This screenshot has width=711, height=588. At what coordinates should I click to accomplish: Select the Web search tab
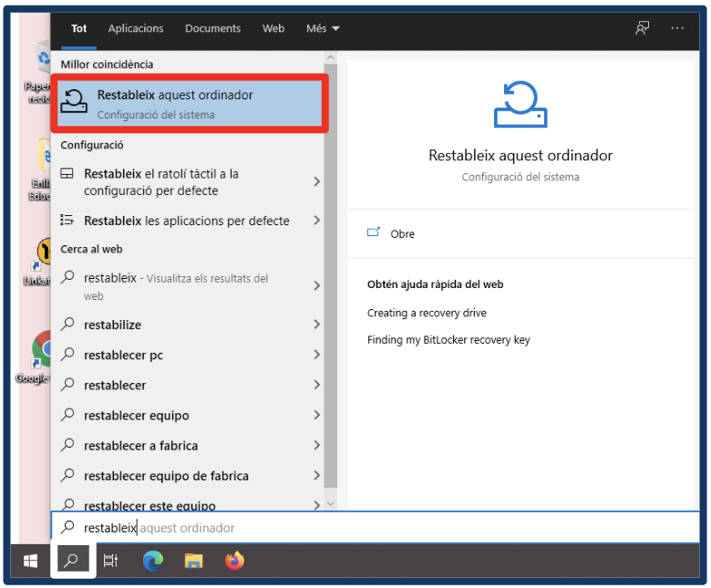(x=273, y=28)
